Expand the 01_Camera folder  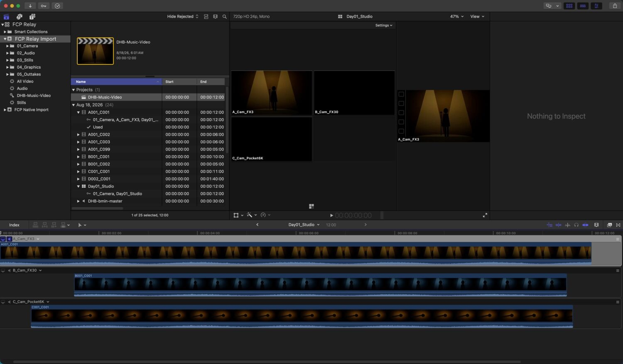7,46
